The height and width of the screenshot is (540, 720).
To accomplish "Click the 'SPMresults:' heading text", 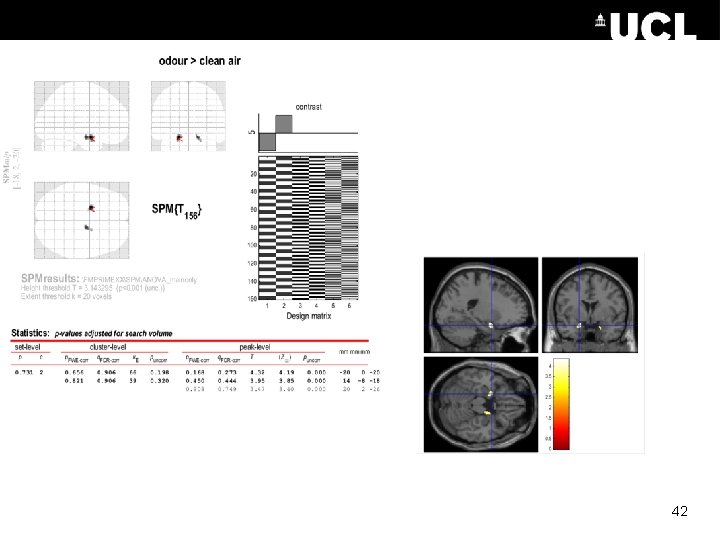I will pyautogui.click(x=50, y=278).
